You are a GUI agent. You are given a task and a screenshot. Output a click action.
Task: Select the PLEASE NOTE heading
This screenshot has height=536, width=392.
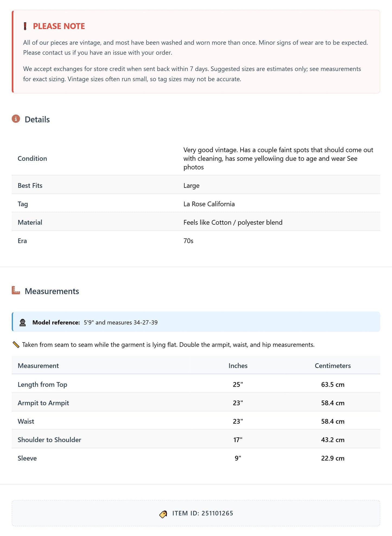click(x=59, y=26)
